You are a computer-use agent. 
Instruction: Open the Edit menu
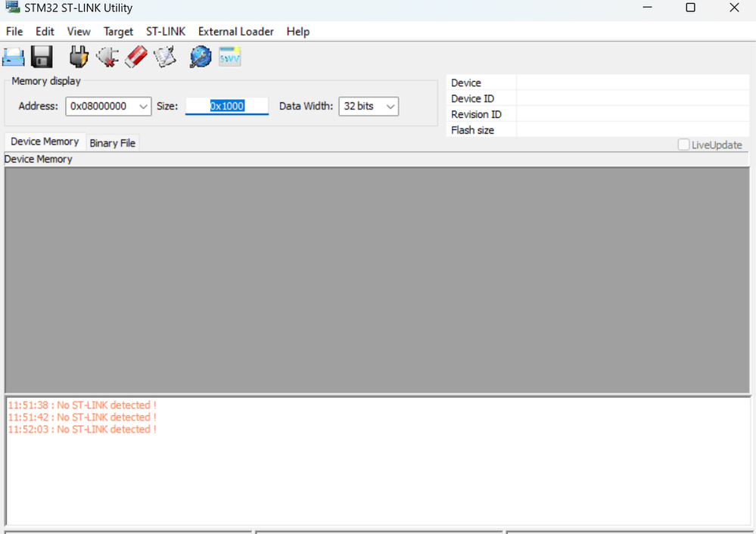point(45,31)
